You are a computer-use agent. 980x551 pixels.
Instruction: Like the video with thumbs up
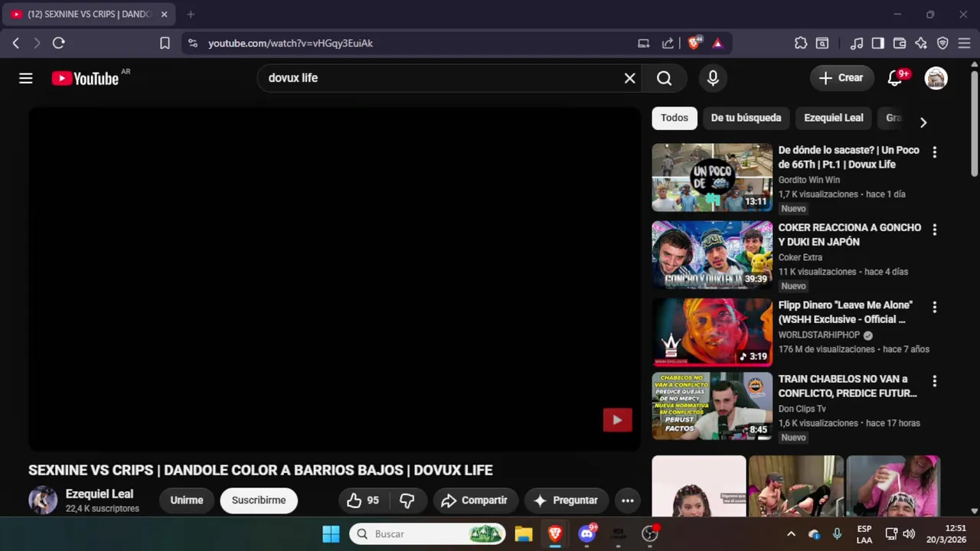click(364, 500)
